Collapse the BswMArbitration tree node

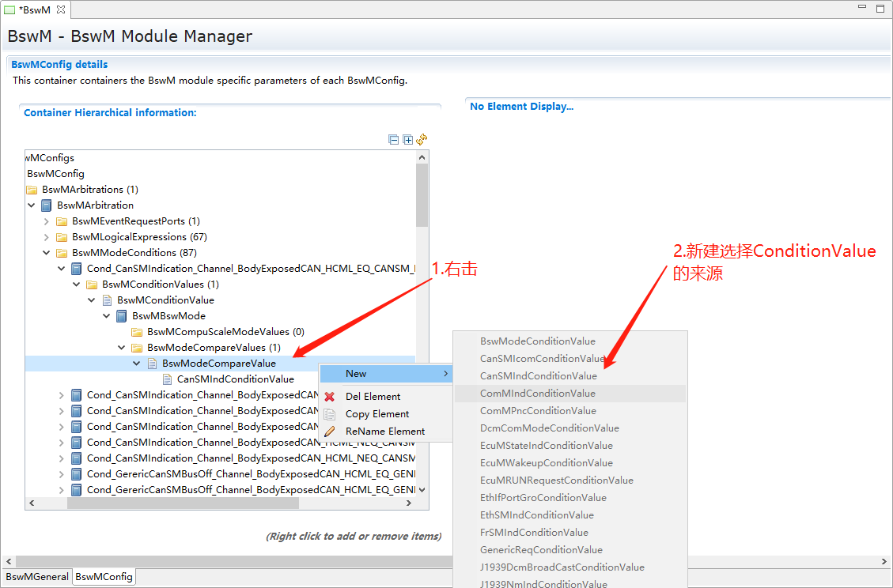32,205
